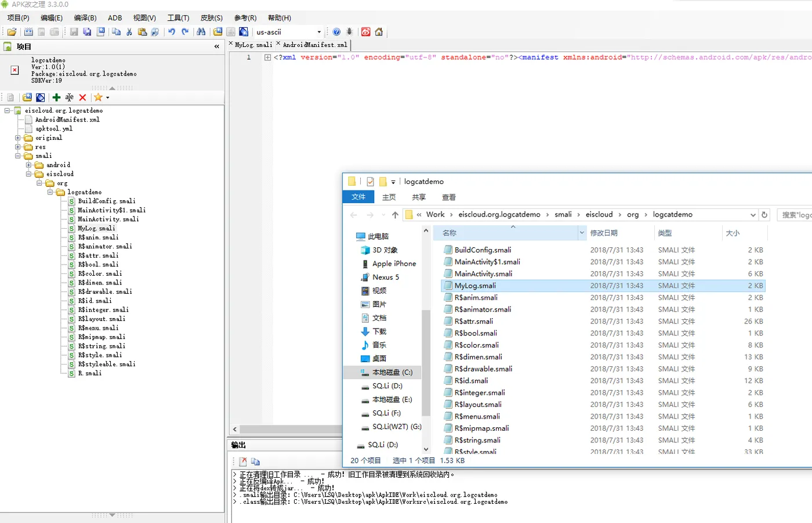
Task: Open the 项目(P) menu
Action: tap(18, 18)
